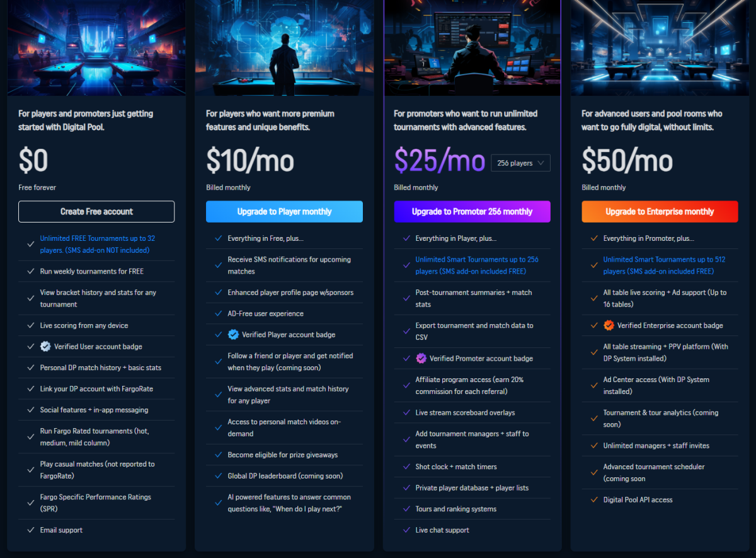Click the checkmark beside Email support
756x558 pixels.
point(31,530)
